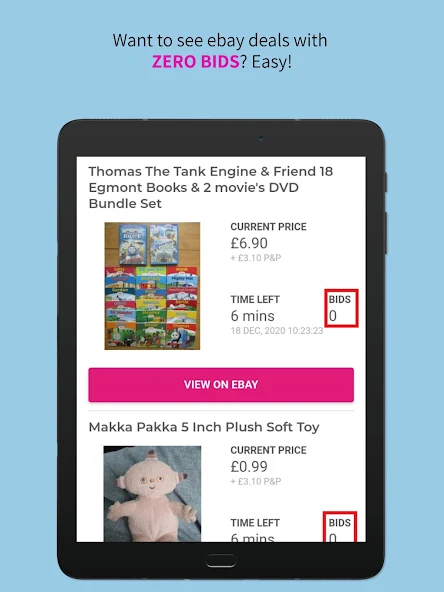Tap the highlighted Bids box for Makka Pakka
The image size is (444, 592).
(x=340, y=527)
